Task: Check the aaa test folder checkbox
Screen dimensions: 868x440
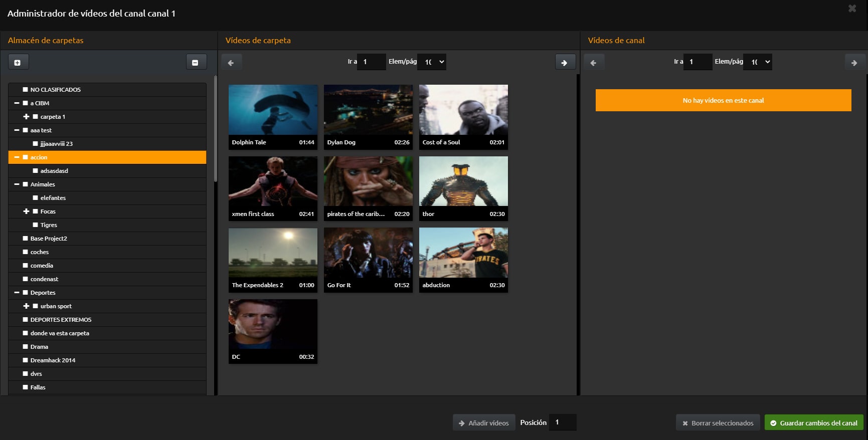Action: [25, 130]
